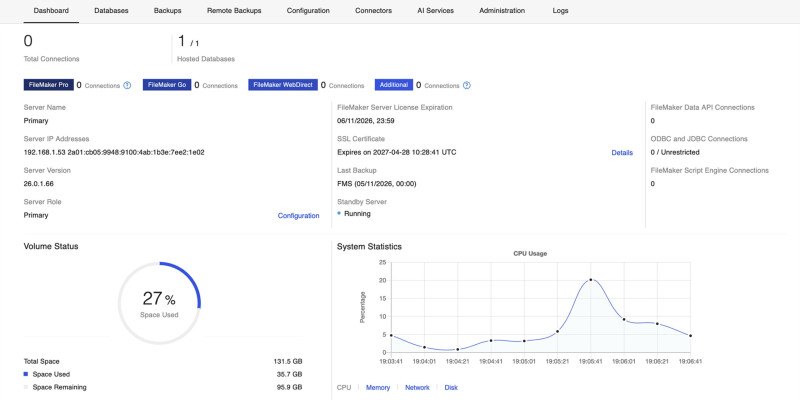Screen dimensions: 800x400
Task: Click the 27% Space Used donut chart
Action: pos(159,303)
